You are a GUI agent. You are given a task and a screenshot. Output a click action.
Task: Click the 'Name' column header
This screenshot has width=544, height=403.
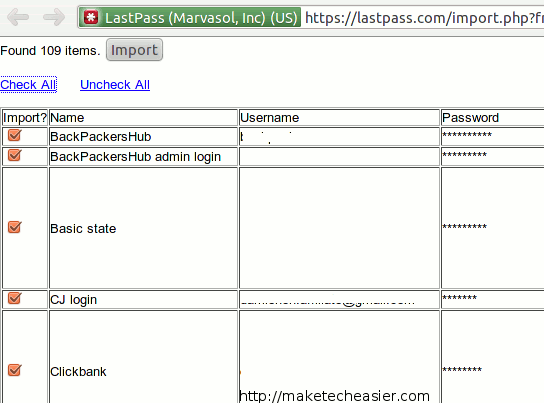point(143,118)
